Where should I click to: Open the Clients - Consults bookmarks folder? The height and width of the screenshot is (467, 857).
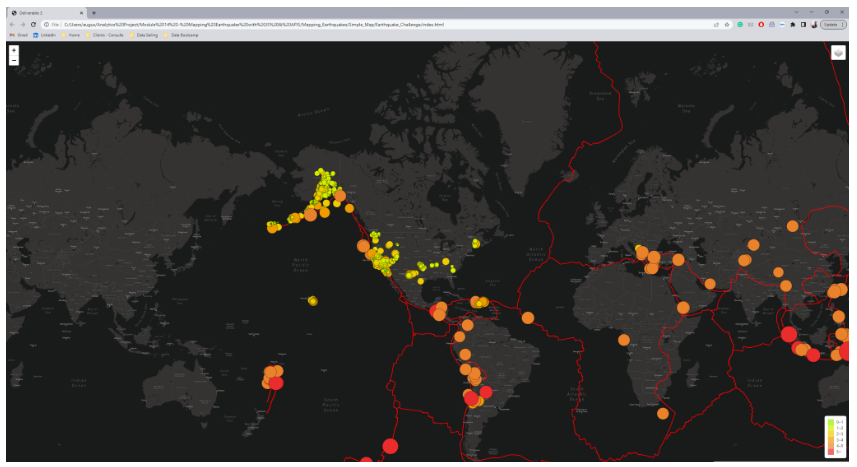pos(104,35)
